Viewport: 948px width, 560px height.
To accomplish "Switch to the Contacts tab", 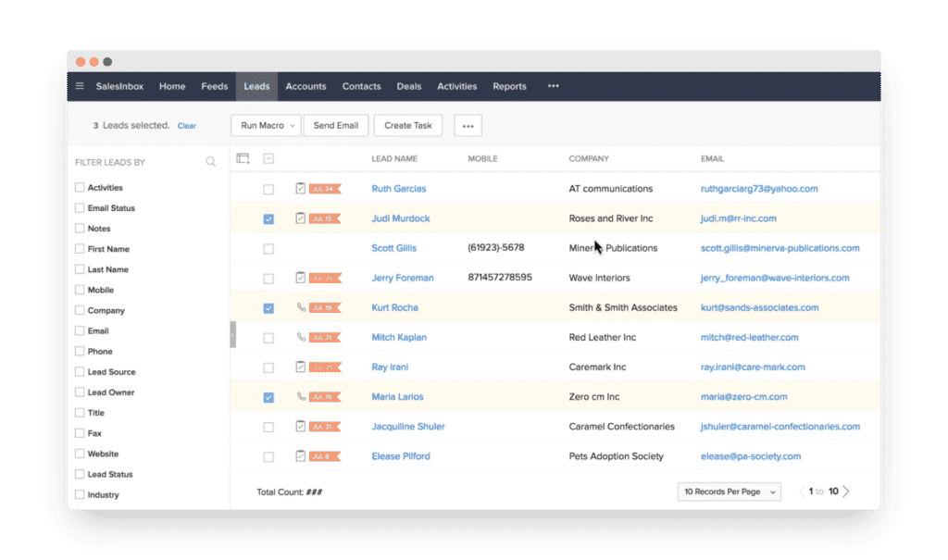I will (x=361, y=86).
